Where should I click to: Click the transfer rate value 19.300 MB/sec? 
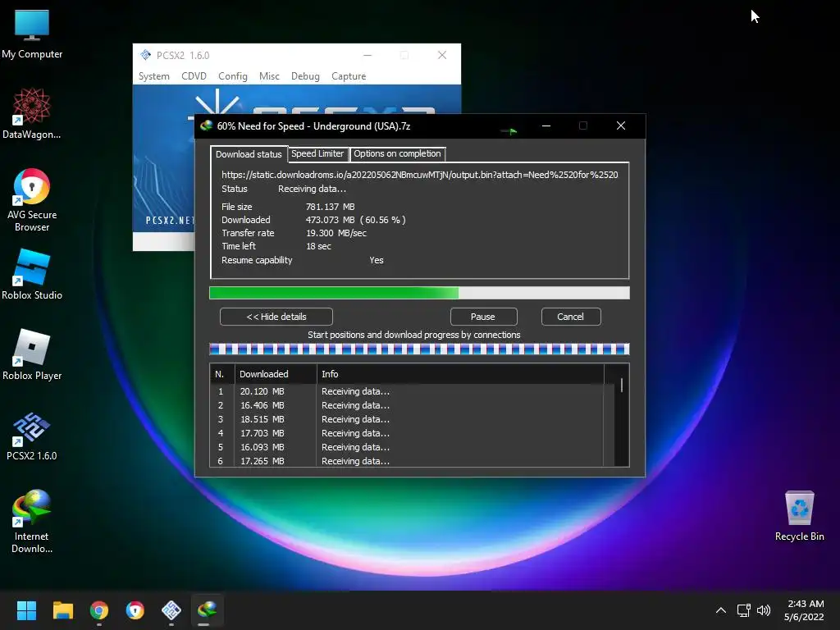click(336, 233)
